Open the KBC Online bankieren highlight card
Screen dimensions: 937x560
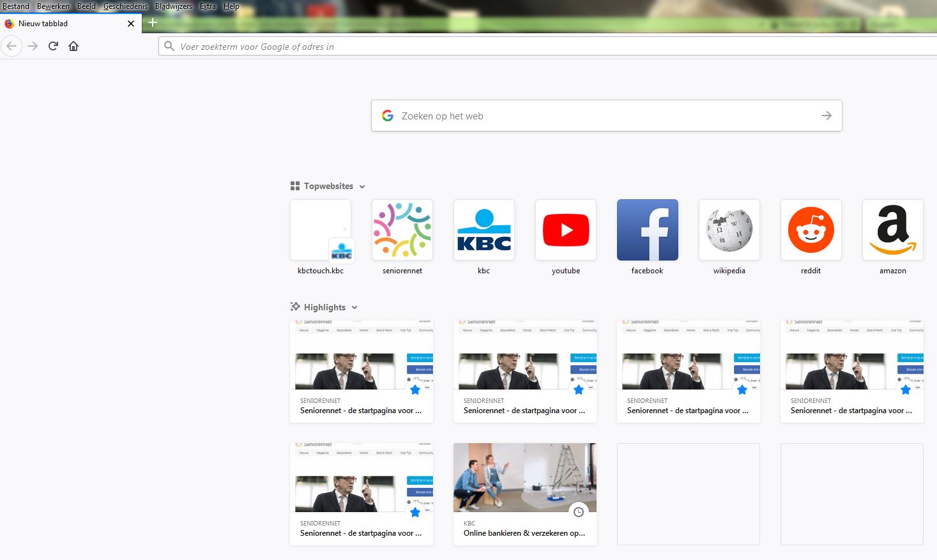pos(525,494)
